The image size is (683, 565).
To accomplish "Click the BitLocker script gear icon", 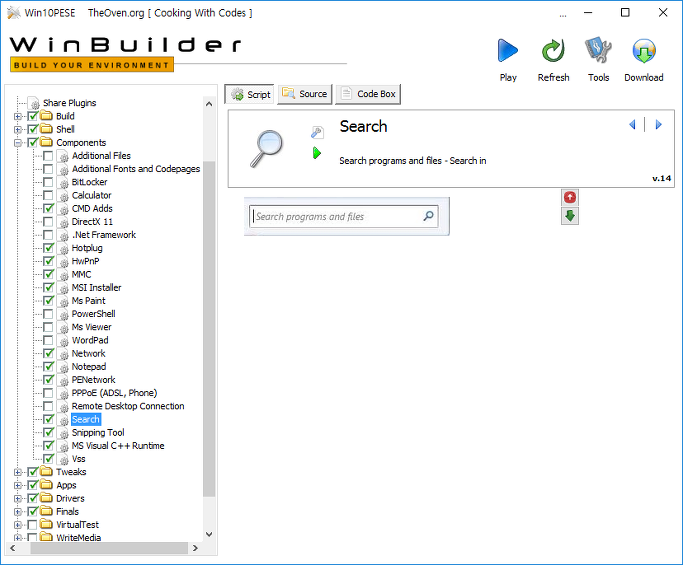I will click(x=64, y=183).
